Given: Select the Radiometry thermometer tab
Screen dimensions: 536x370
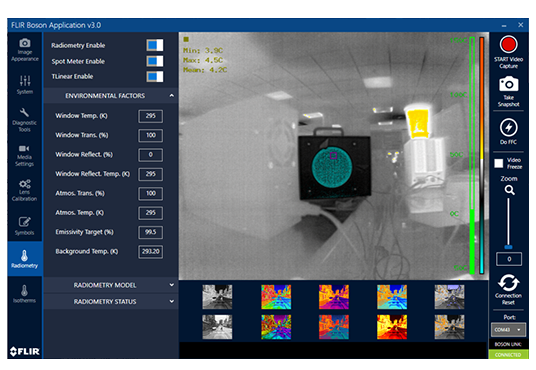Looking at the screenshot, I should click(25, 259).
